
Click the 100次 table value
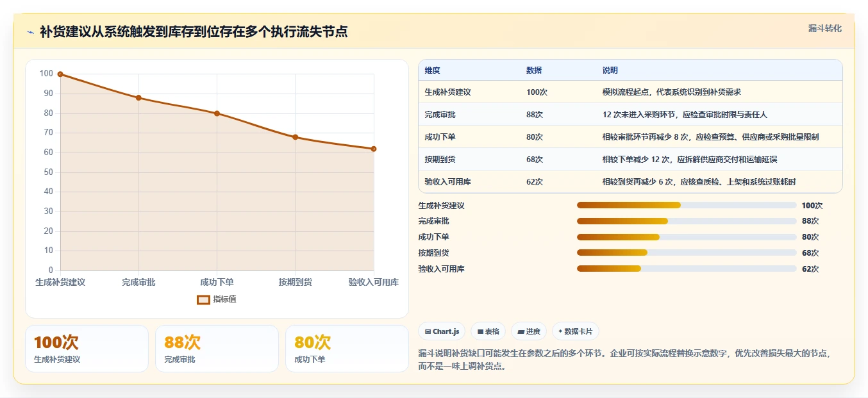click(x=537, y=92)
